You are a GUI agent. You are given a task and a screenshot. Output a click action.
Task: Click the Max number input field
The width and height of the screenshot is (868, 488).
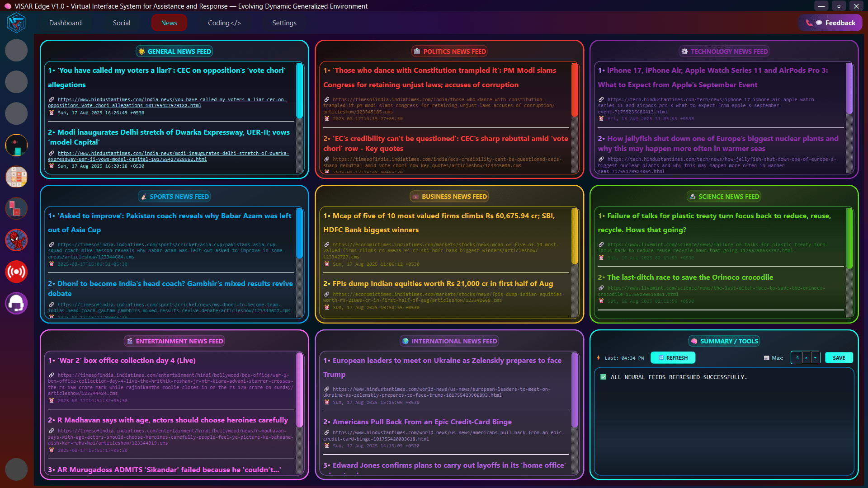[797, 358]
